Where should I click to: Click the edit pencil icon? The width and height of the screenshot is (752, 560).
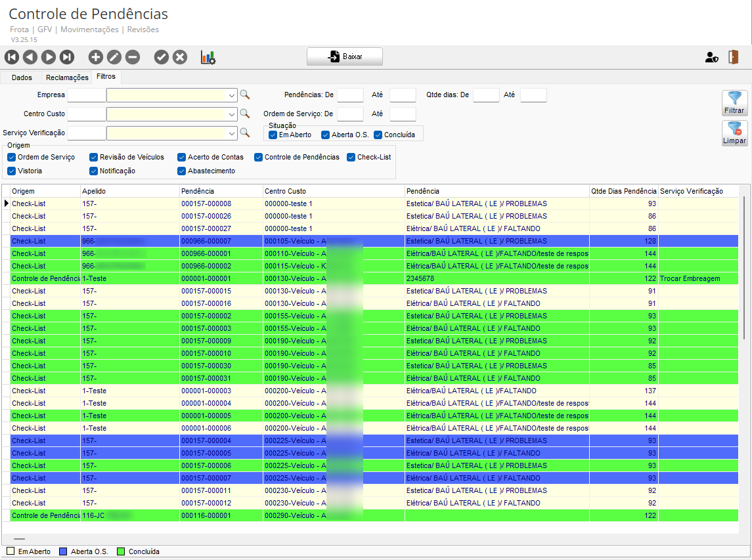click(x=114, y=57)
